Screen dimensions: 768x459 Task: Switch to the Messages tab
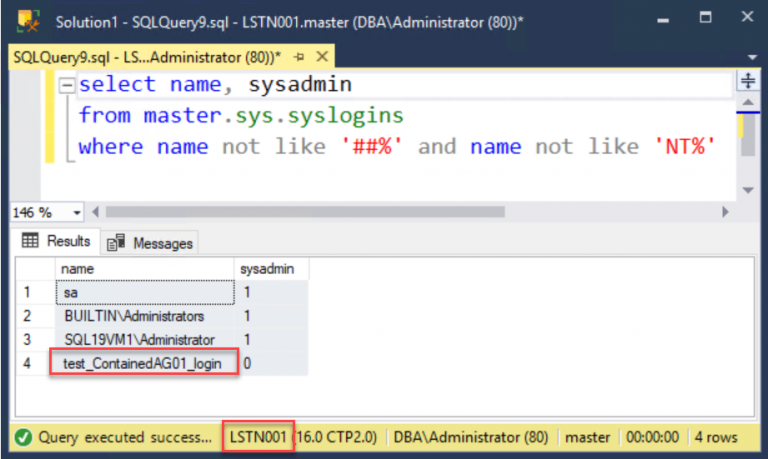tap(150, 242)
